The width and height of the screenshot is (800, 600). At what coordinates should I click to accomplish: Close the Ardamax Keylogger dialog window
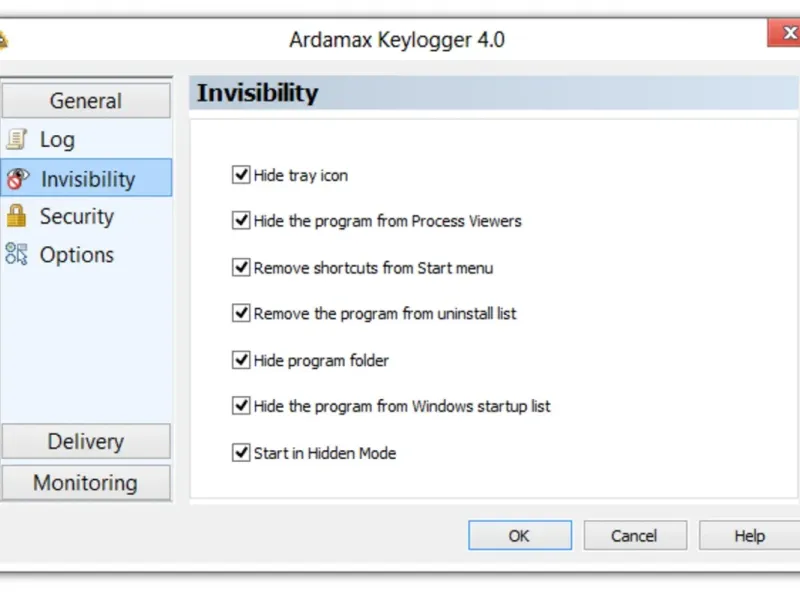(x=784, y=34)
